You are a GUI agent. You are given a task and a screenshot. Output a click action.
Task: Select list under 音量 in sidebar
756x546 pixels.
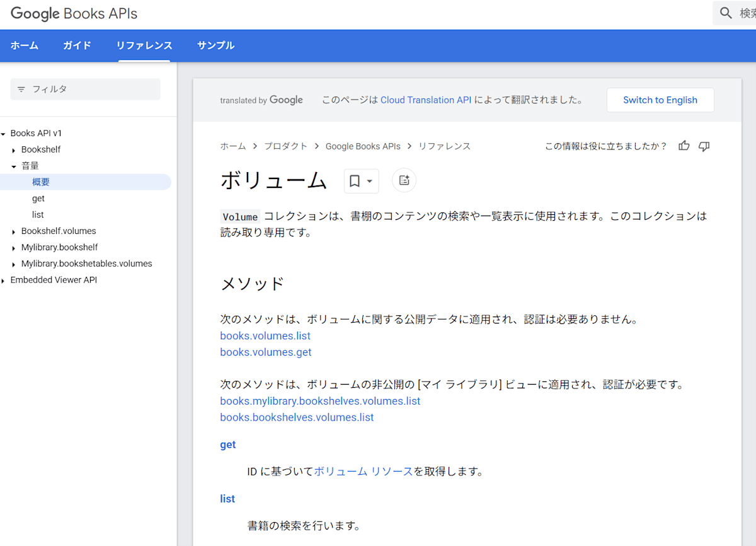pos(38,215)
